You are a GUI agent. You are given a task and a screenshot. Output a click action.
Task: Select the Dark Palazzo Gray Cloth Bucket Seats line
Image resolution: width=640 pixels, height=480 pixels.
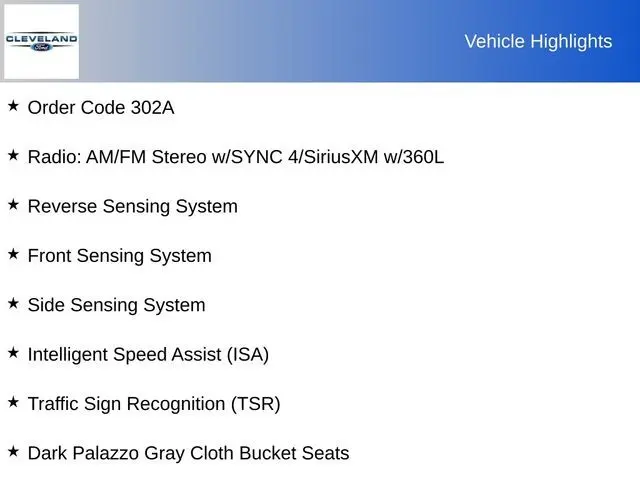click(189, 453)
